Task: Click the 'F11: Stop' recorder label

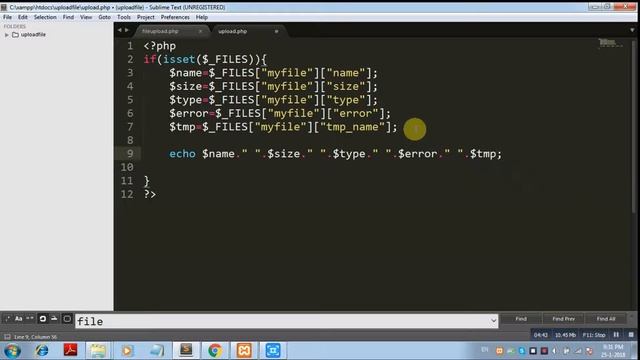Action: tap(594, 335)
